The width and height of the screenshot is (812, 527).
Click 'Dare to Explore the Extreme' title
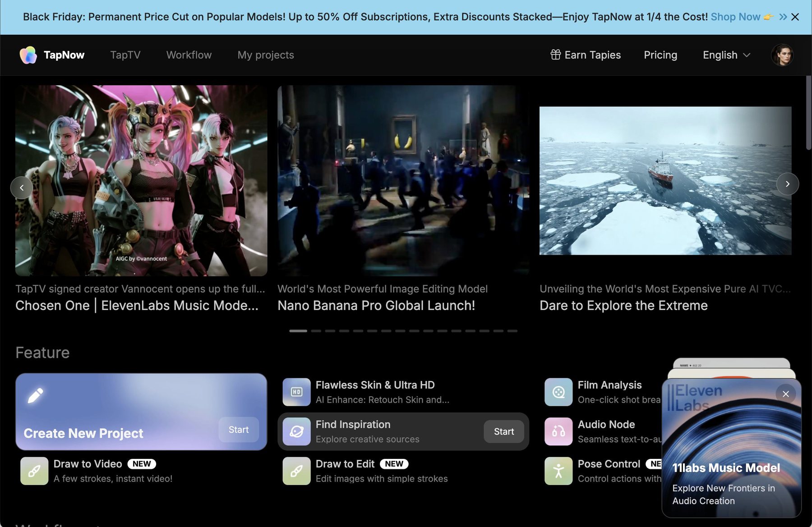click(x=623, y=306)
